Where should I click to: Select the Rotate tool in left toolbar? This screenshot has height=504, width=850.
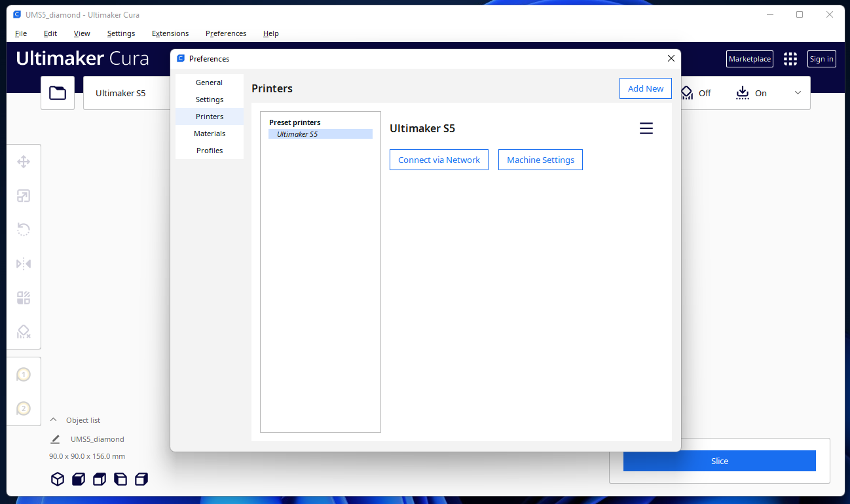tap(24, 230)
